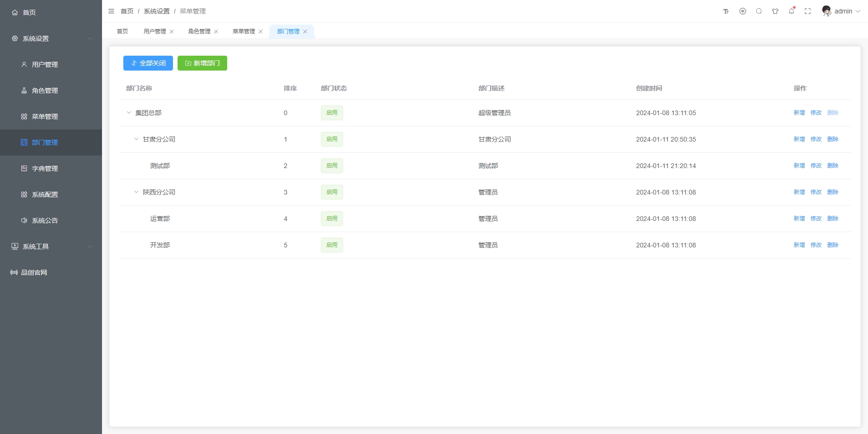The image size is (868, 434).
Task: Open notifications bell icon
Action: tap(791, 11)
